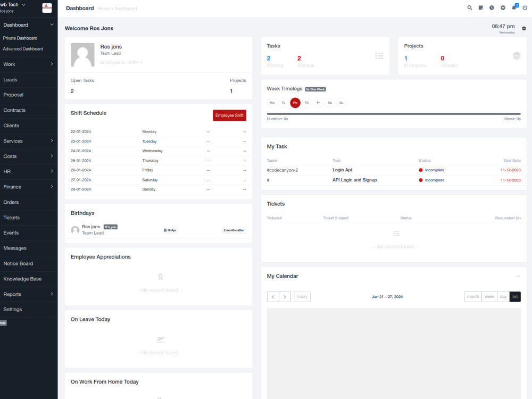Open Private Dashboard in sidebar
Viewport: 532px width, 399px height.
[20, 38]
